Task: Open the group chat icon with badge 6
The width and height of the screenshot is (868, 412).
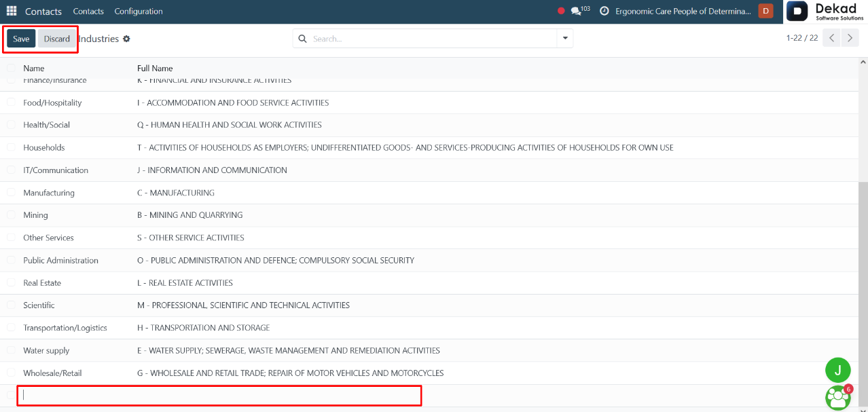Action: click(x=838, y=396)
